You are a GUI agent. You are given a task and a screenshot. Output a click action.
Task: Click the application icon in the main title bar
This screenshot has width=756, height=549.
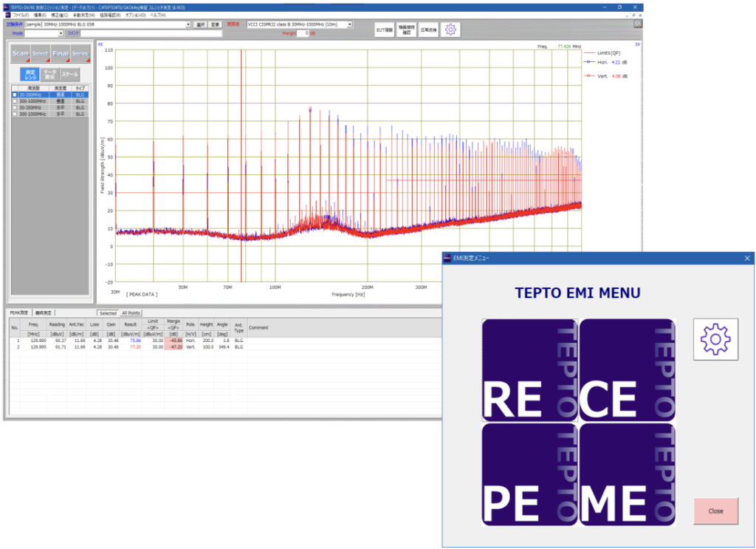coord(7,7)
